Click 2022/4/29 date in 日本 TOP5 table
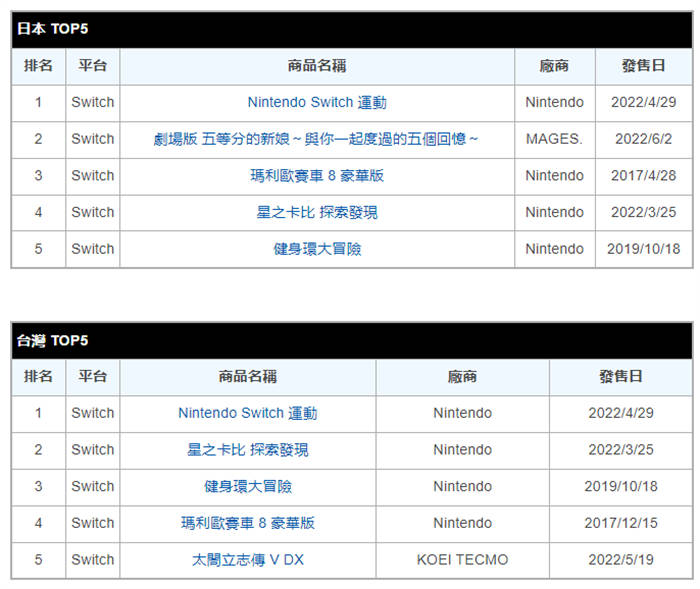Image resolution: width=700 pixels, height=589 pixels. point(643,102)
